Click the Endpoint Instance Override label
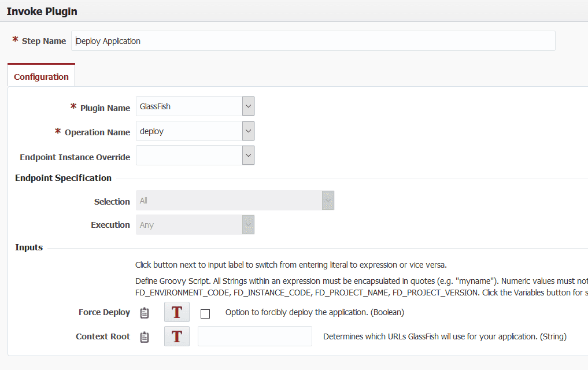Viewport: 588px width, 370px height. tap(75, 157)
